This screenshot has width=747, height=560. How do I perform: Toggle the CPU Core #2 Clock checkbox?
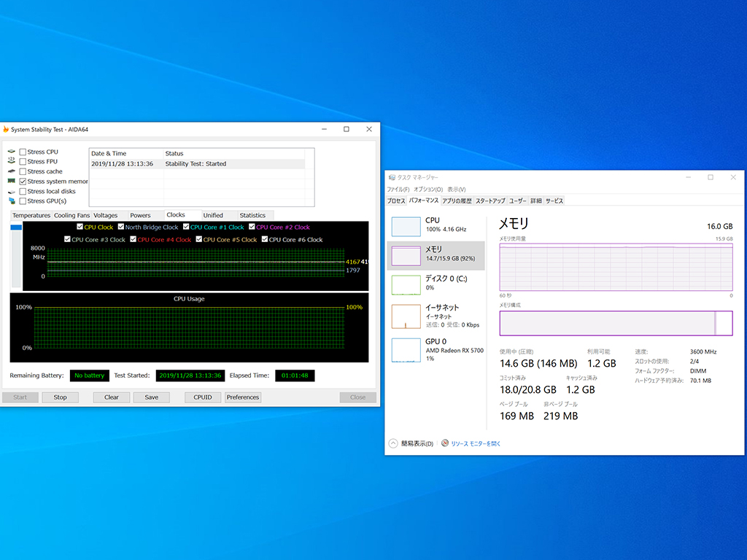[x=252, y=227]
